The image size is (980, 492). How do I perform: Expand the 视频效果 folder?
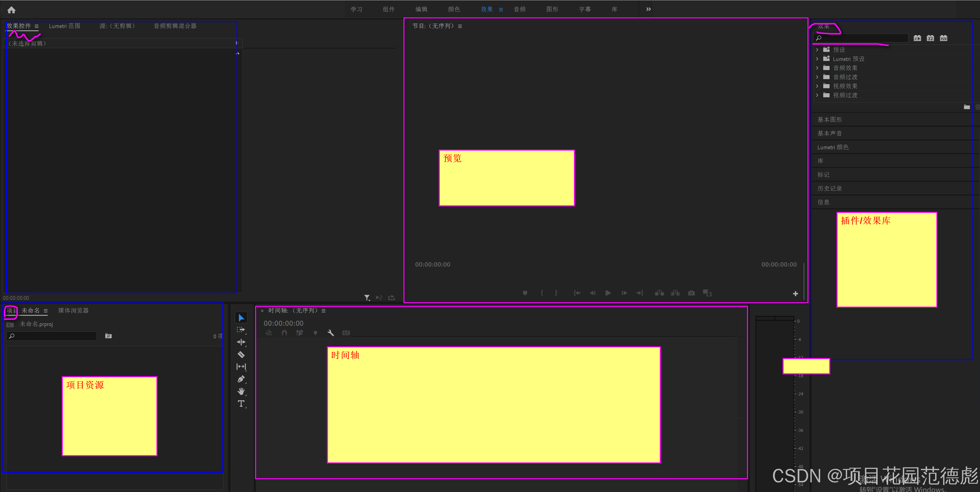click(x=817, y=86)
